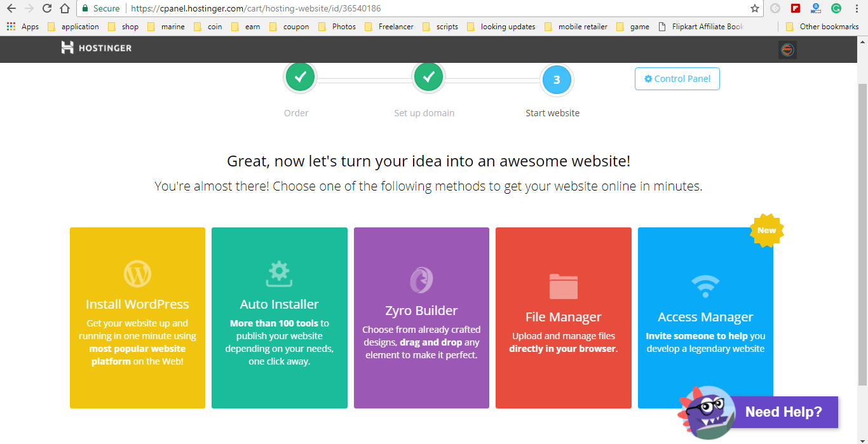The height and width of the screenshot is (444, 868).
Task: Click 'directly in your browser' text
Action: [x=562, y=349]
